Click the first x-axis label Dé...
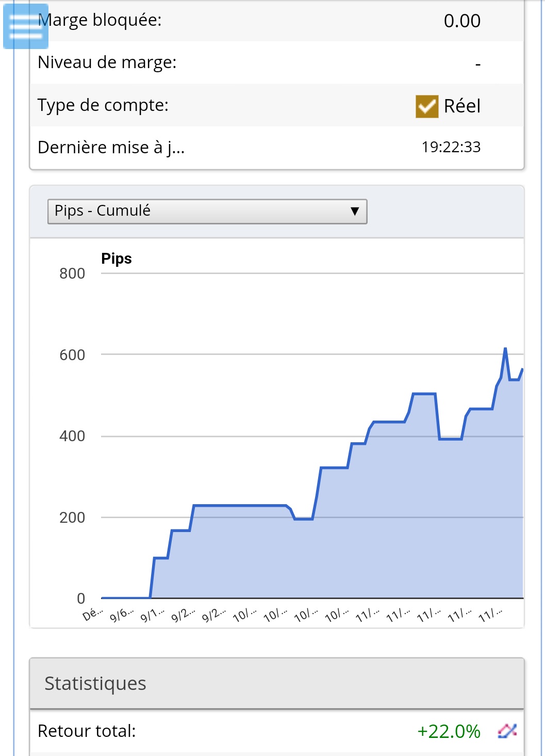The width and height of the screenshot is (545, 756). (x=93, y=614)
